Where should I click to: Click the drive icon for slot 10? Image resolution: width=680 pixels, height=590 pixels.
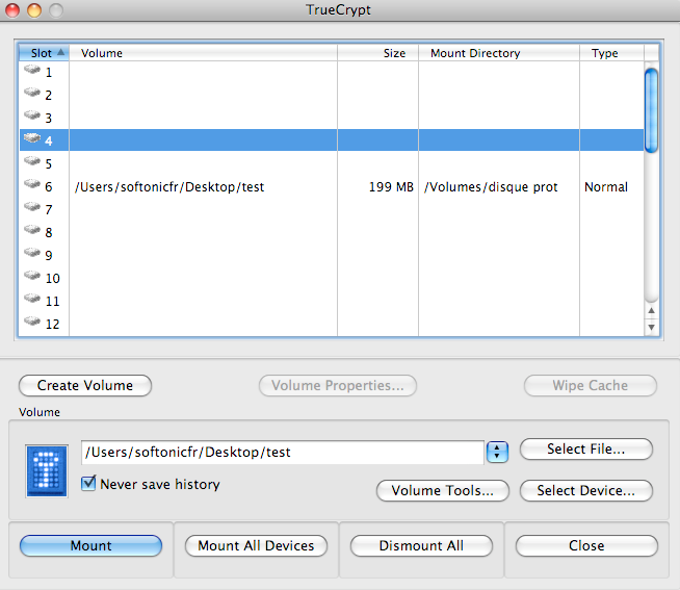32,276
